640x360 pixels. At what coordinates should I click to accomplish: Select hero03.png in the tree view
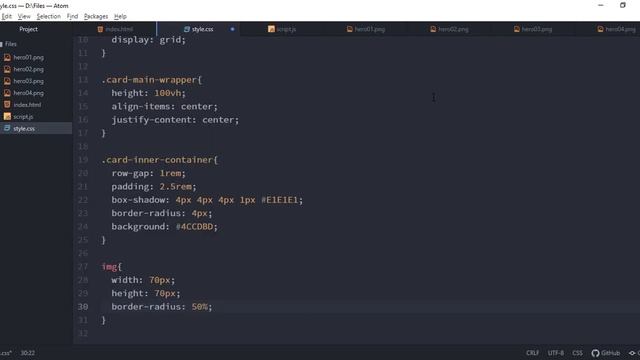[28, 81]
